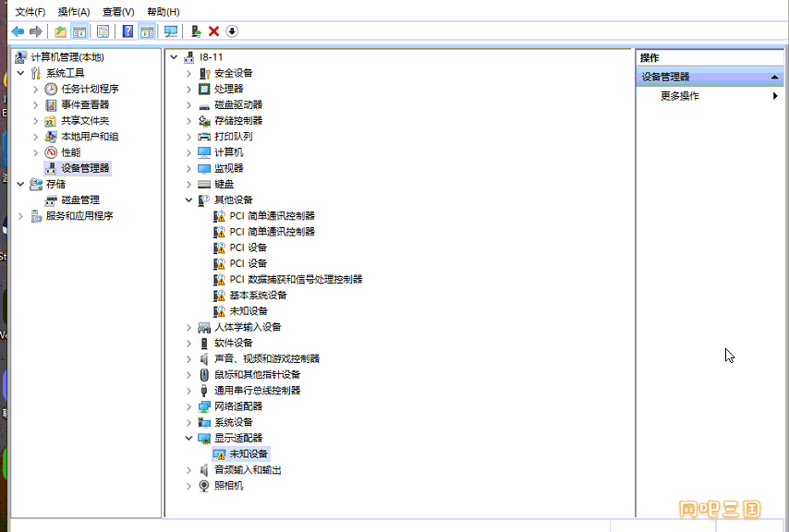Expand 事件查看器 in the left tree
The width and height of the screenshot is (789, 532).
tap(35, 105)
